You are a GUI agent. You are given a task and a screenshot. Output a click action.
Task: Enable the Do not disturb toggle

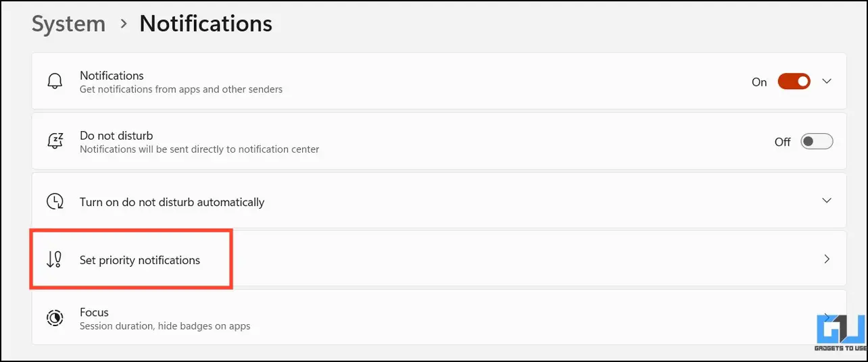coord(817,142)
